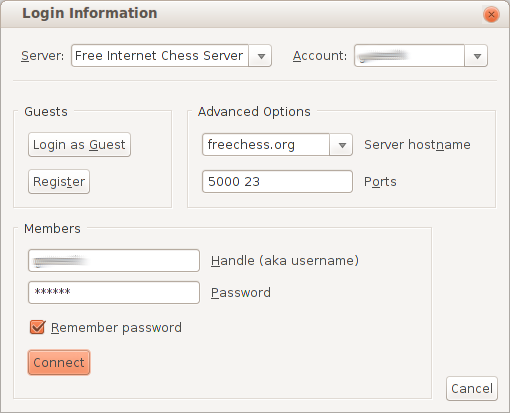The height and width of the screenshot is (413, 510).
Task: Click the Ports label
Action: [x=380, y=182]
